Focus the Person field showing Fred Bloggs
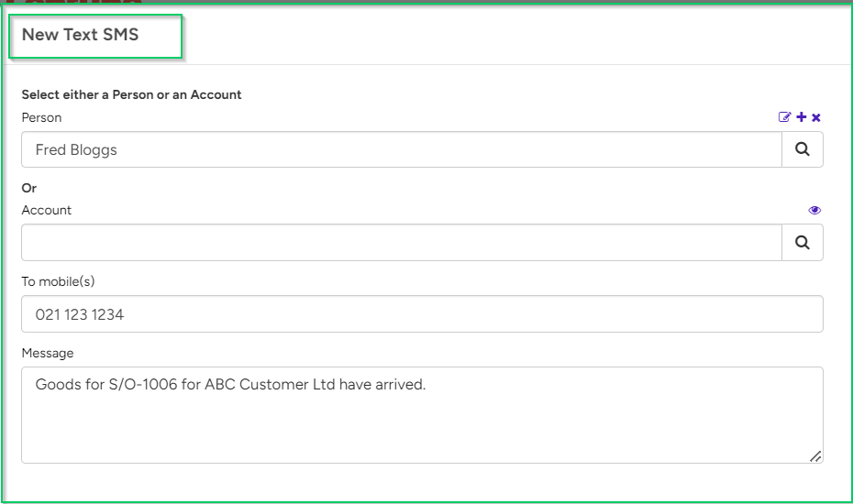 [402, 149]
